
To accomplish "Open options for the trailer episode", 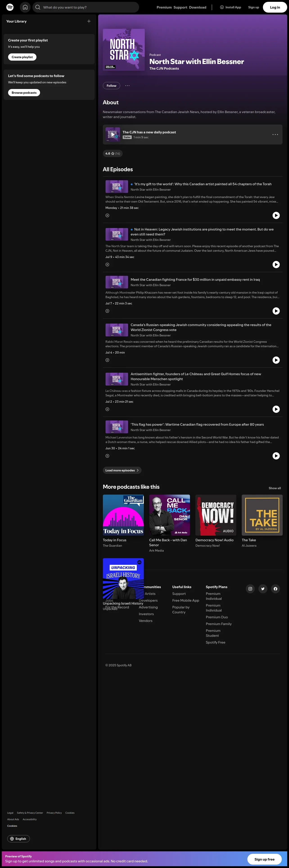I will (x=275, y=135).
